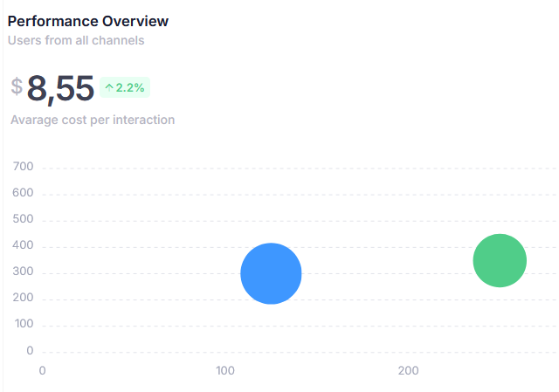The image size is (559, 392).
Task: Click the green up-arrow icon in the badge
Action: pyautogui.click(x=109, y=87)
